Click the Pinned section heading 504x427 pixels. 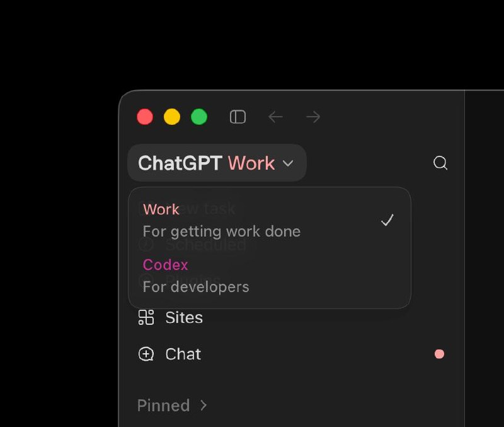(x=163, y=405)
